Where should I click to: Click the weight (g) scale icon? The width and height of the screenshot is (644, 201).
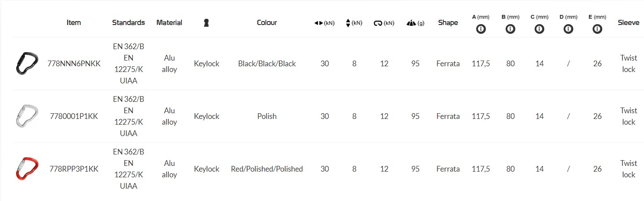point(411,23)
